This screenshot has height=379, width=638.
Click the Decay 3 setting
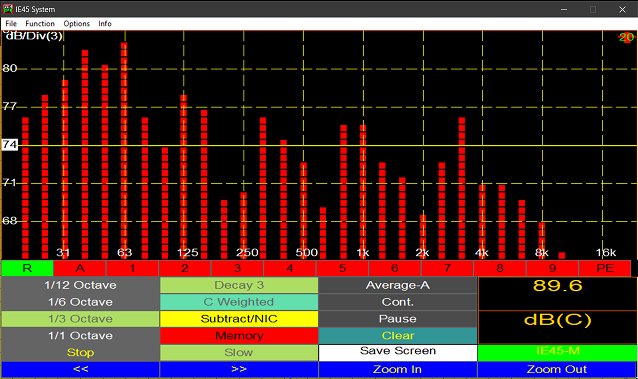click(x=239, y=285)
